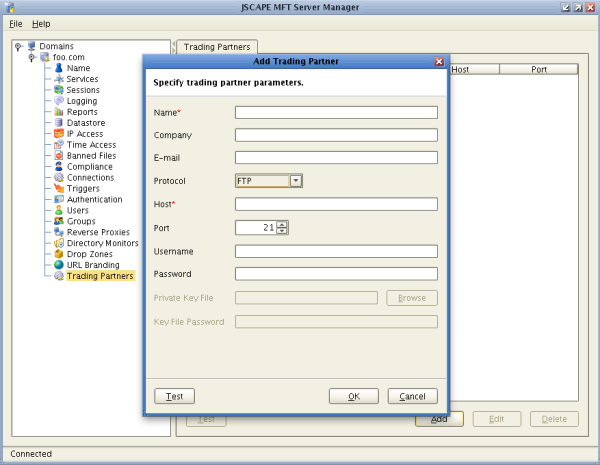Collapse the foo.com domain node
The height and width of the screenshot is (465, 600).
point(32,57)
